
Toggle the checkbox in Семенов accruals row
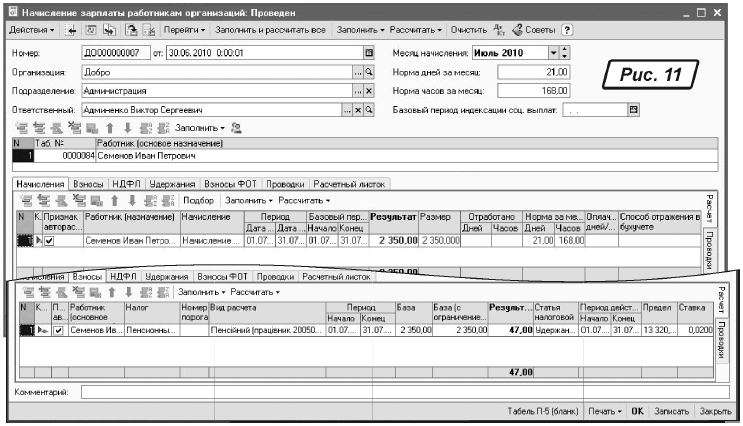coord(48,241)
